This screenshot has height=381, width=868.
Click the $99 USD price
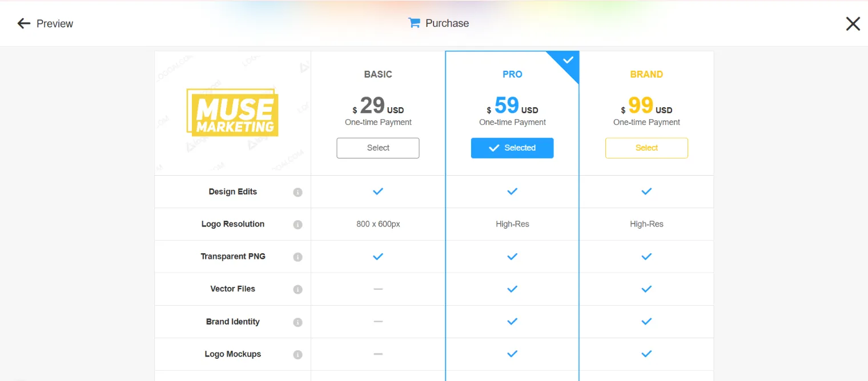point(646,106)
